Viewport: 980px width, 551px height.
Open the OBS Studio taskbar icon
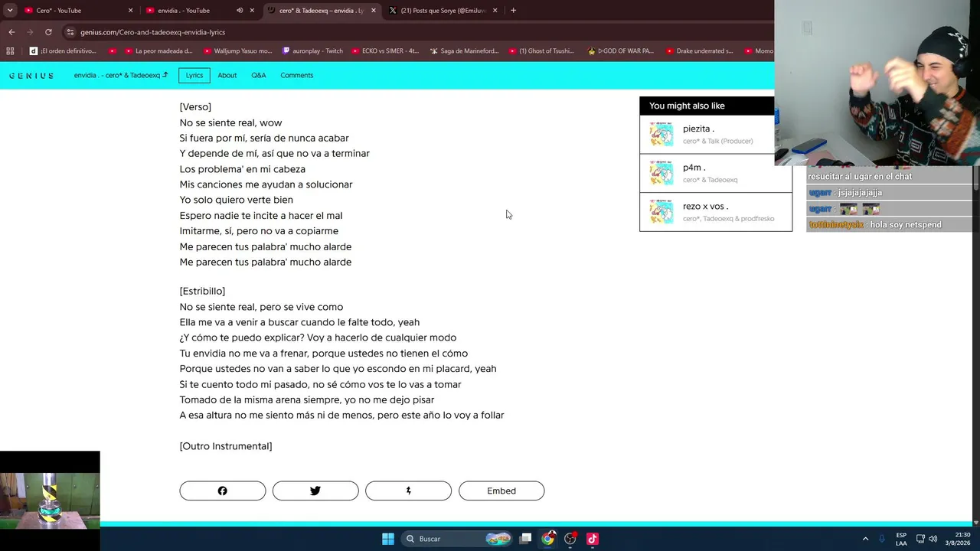click(570, 539)
